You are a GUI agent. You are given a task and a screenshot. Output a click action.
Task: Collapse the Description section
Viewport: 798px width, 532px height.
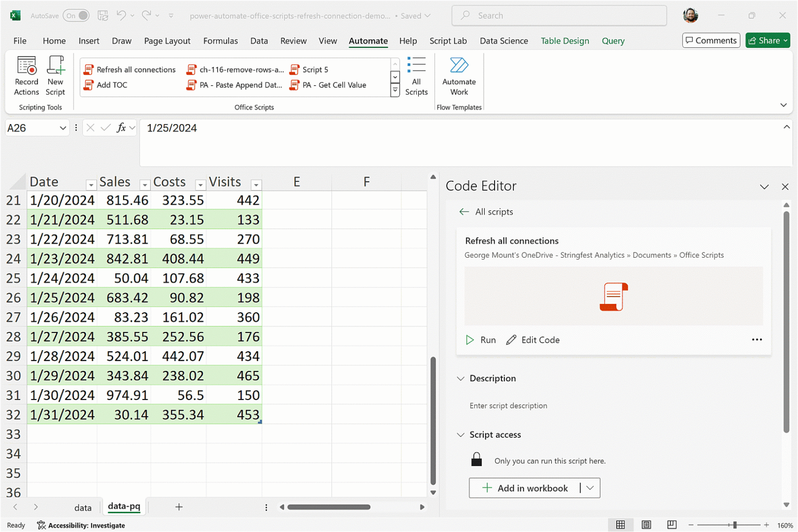tap(461, 378)
